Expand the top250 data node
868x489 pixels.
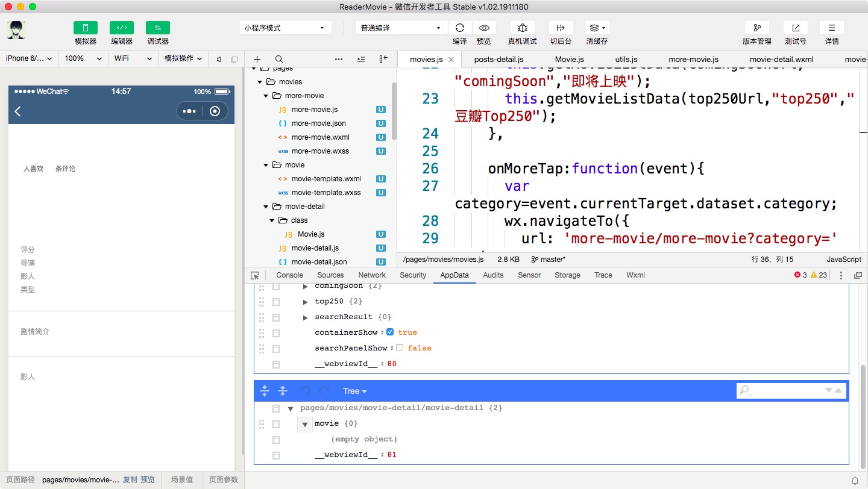(x=305, y=301)
